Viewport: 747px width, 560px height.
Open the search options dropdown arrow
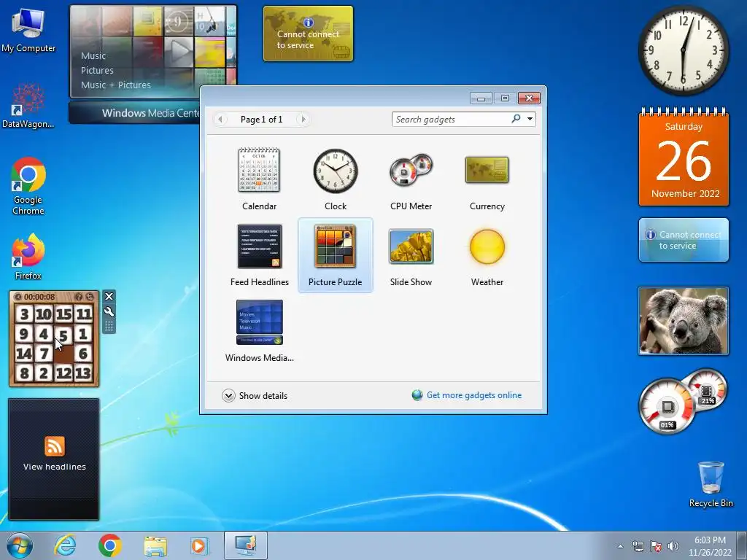pos(530,119)
